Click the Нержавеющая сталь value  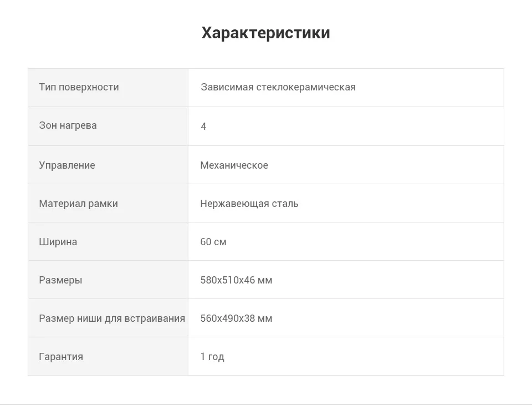[x=249, y=204]
